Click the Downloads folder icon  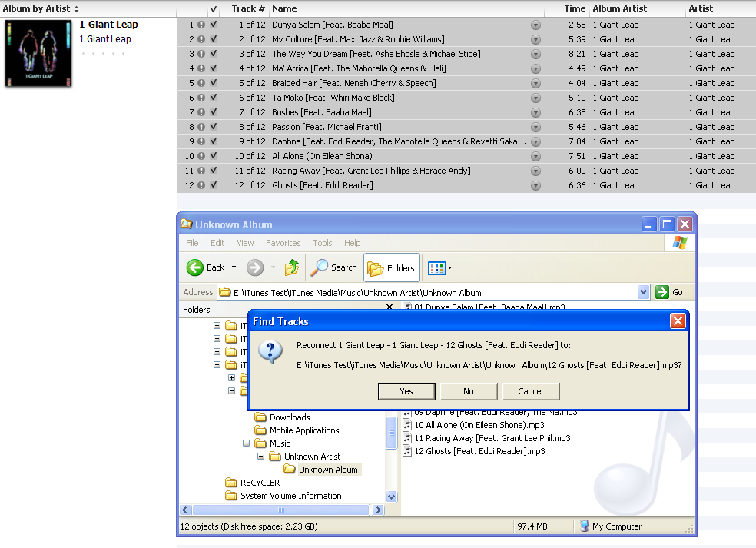click(x=260, y=417)
